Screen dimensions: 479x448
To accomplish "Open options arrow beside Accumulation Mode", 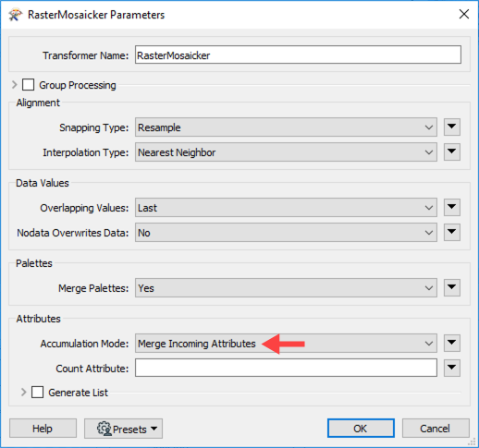I will tap(452, 343).
